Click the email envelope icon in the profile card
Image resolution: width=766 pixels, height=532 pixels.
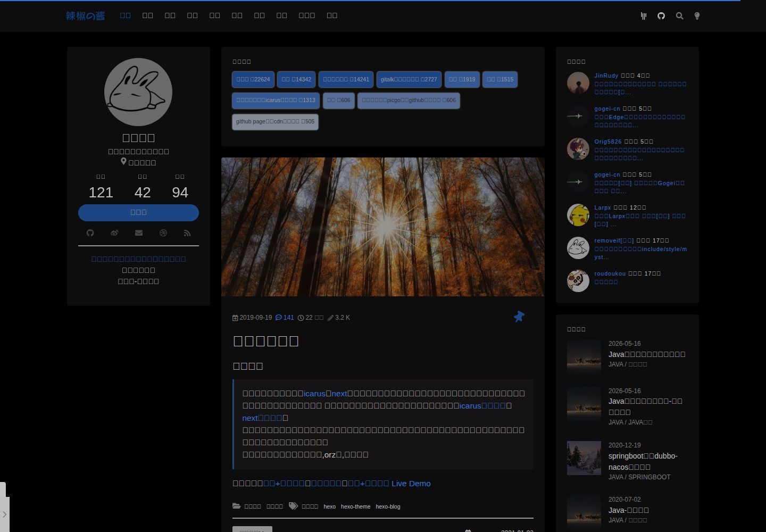pos(139,233)
